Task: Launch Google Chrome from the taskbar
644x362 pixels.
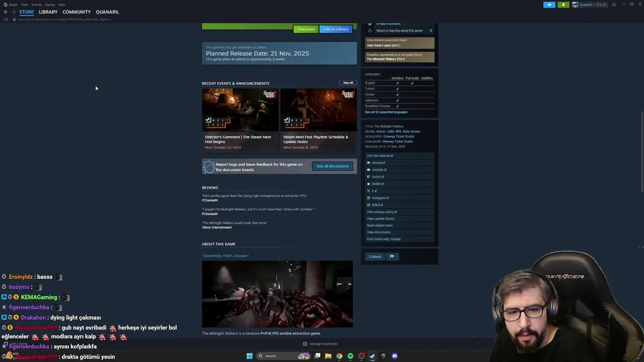Action: pyautogui.click(x=339, y=356)
